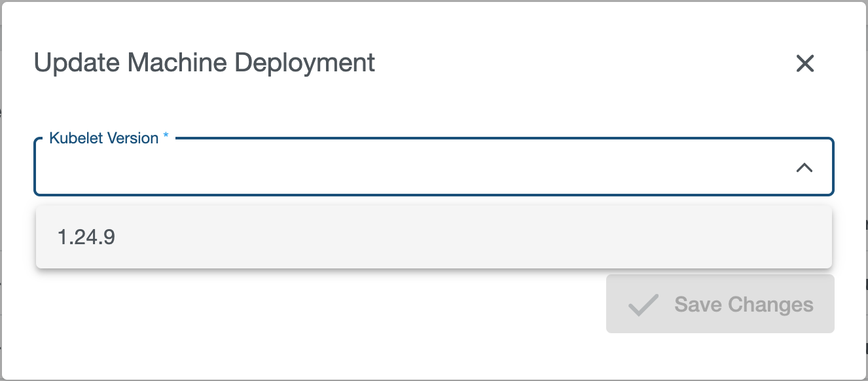Click the Update Machine Deployment title

pyautogui.click(x=204, y=63)
